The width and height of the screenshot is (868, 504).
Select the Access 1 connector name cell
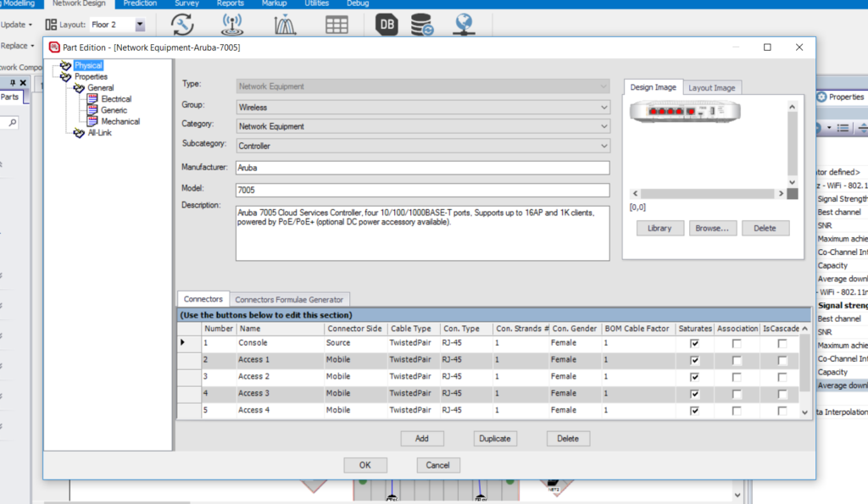click(280, 360)
